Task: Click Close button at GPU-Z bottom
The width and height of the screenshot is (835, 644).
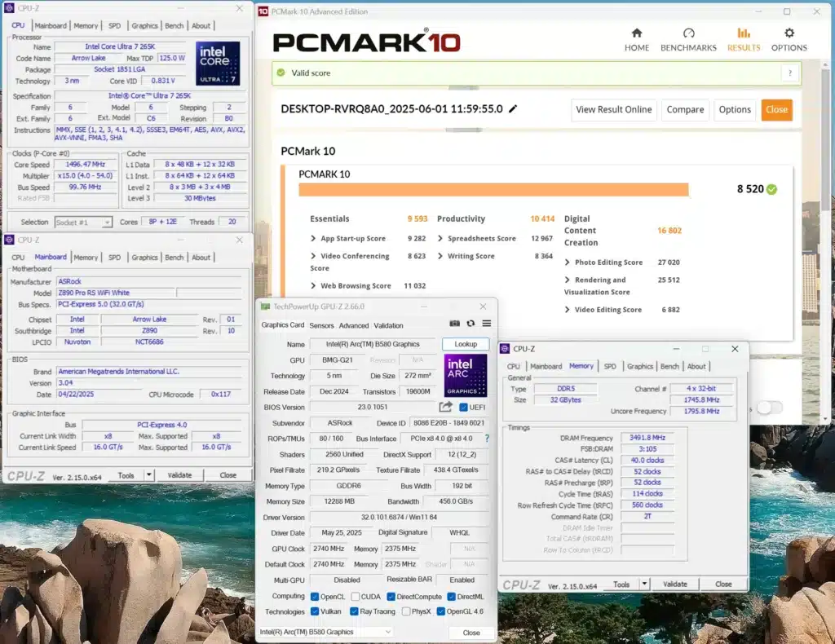Action: (x=471, y=633)
